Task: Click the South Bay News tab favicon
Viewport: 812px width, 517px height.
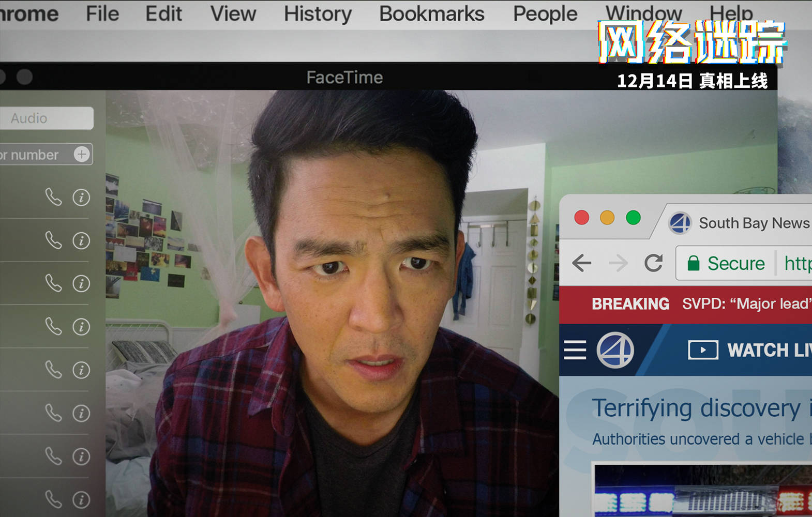Action: coord(680,223)
